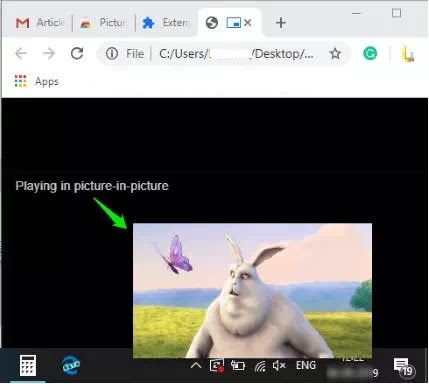
Task: Go forward to next page
Action: [49, 53]
